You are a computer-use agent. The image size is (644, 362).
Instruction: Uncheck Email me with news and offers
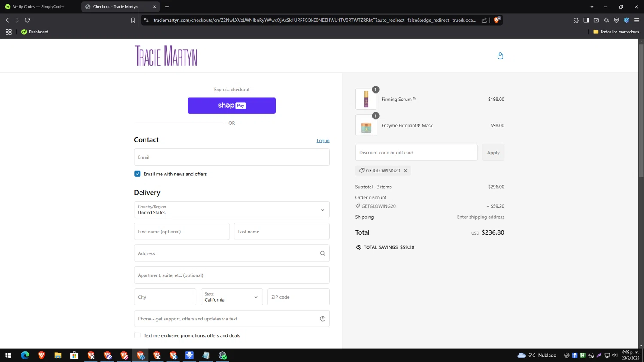click(x=137, y=174)
